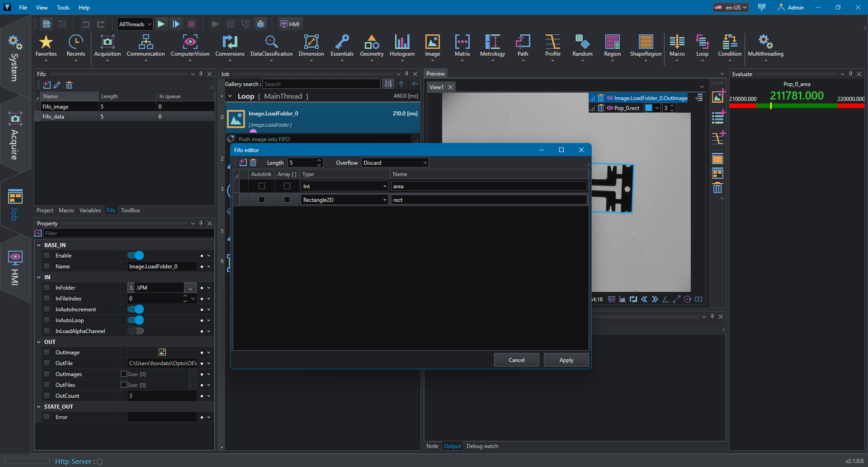Click Apply in Fifo editor
The width and height of the screenshot is (868, 467).
(566, 360)
